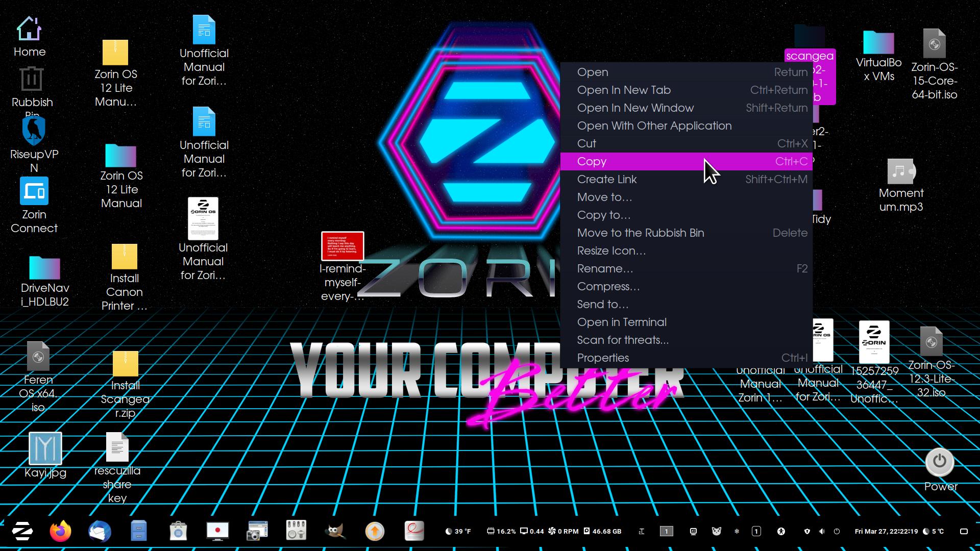Launch Firefox from the taskbar

[60, 531]
